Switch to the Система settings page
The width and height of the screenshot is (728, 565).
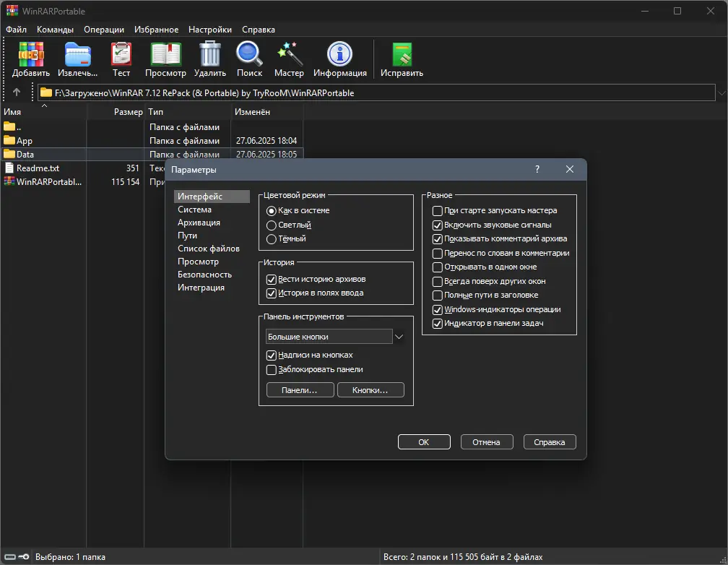pos(212,210)
